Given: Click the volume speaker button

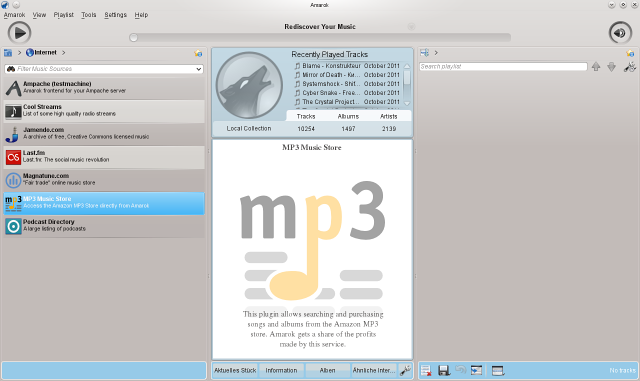Looking at the screenshot, I should (x=620, y=33).
